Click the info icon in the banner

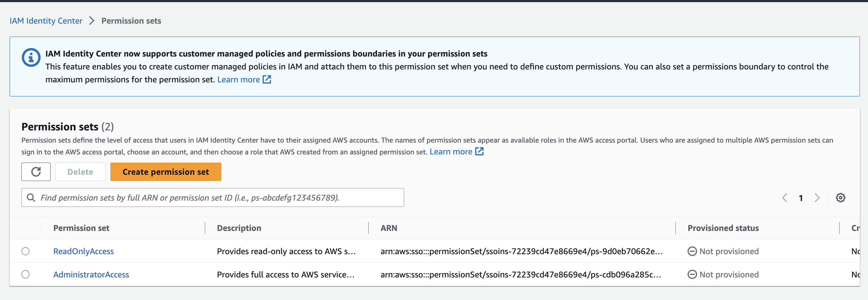coord(31,58)
